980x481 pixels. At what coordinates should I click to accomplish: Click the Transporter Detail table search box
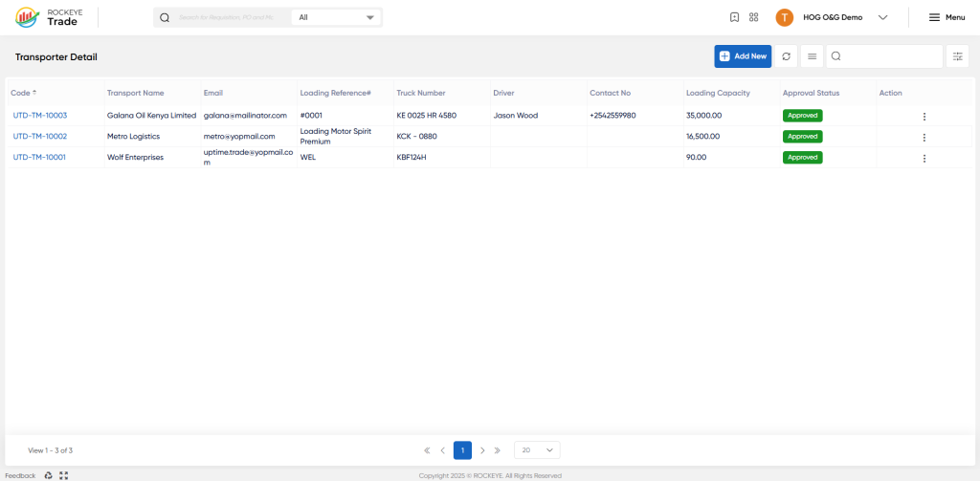click(x=884, y=56)
